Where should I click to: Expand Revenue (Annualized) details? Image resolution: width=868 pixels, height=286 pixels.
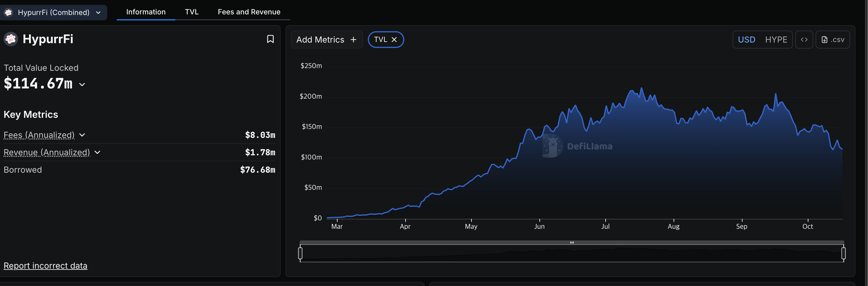(97, 152)
